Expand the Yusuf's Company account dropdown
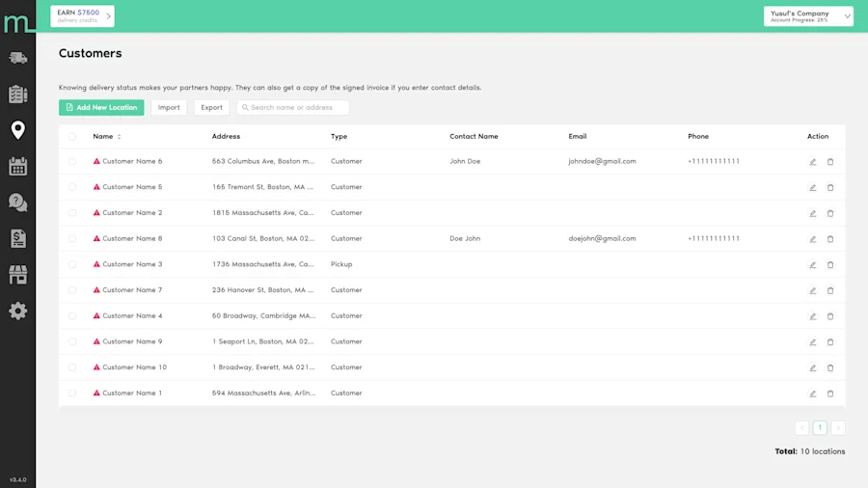Screen dimensions: 868x488 tap(808, 16)
